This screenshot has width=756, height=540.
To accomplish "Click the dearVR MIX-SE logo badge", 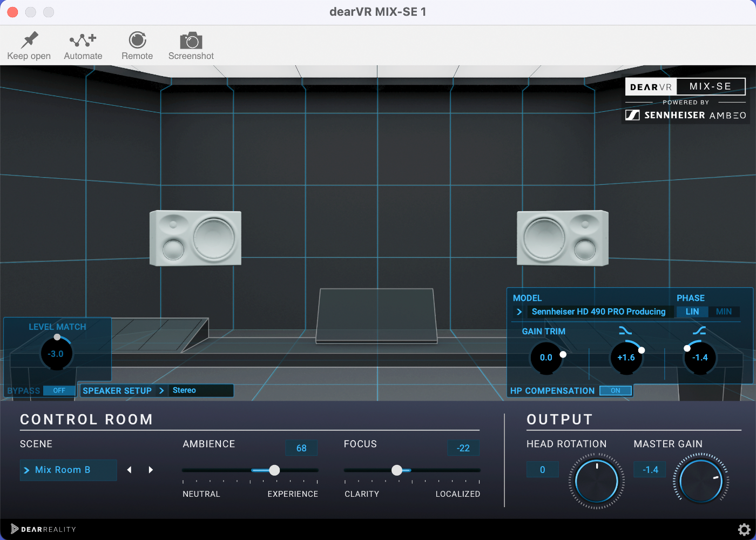I will click(685, 86).
